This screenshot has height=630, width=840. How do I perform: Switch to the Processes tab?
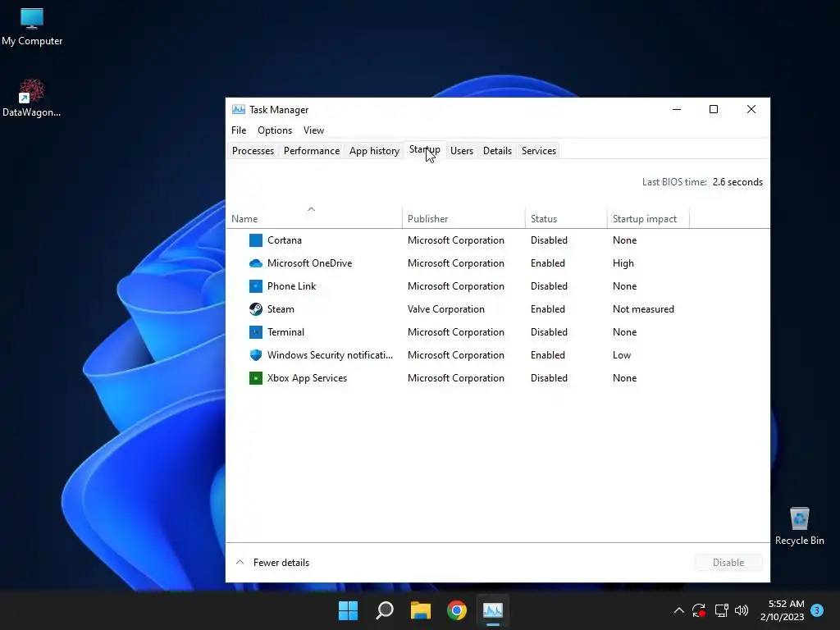(253, 151)
